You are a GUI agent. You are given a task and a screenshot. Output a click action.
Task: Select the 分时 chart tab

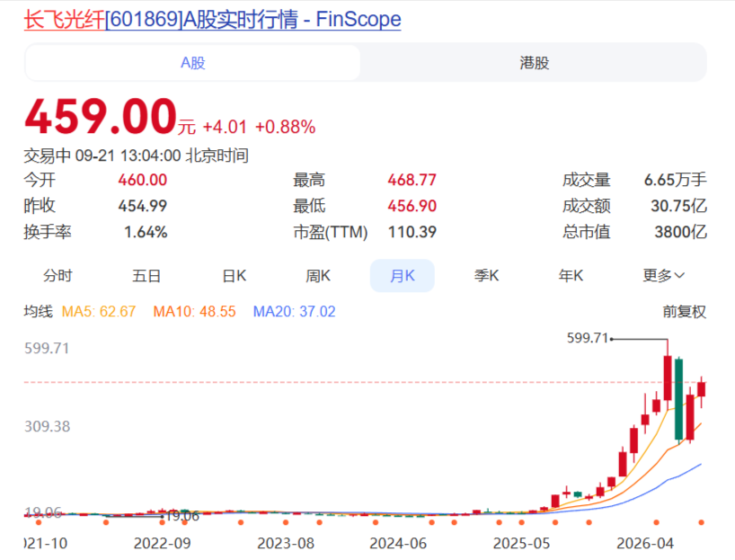[x=58, y=276]
